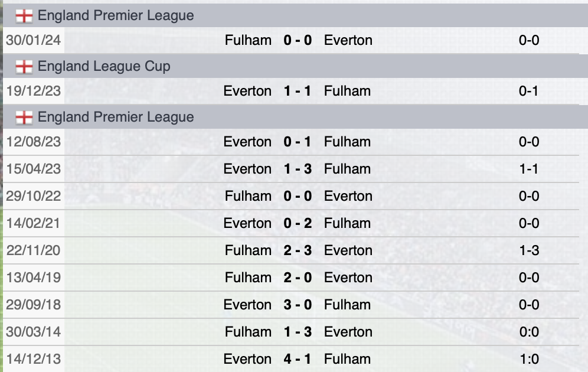Click the England flag on the second Premier League header

(x=25, y=117)
